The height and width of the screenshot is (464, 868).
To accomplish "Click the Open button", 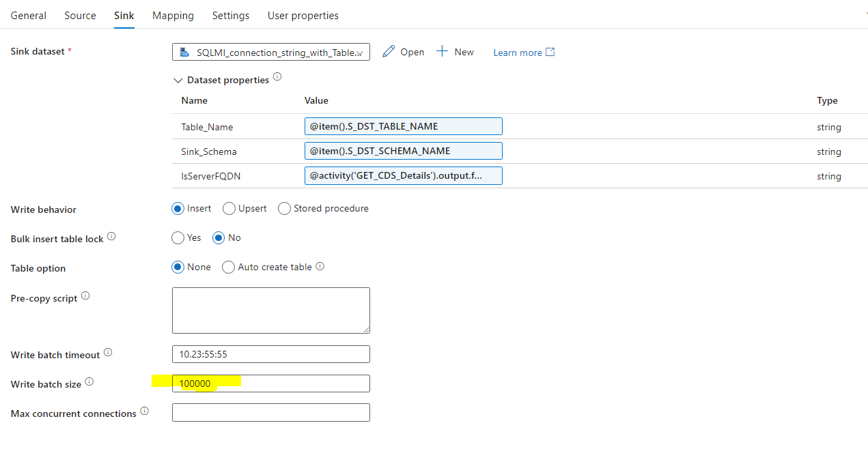I will 410,51.
